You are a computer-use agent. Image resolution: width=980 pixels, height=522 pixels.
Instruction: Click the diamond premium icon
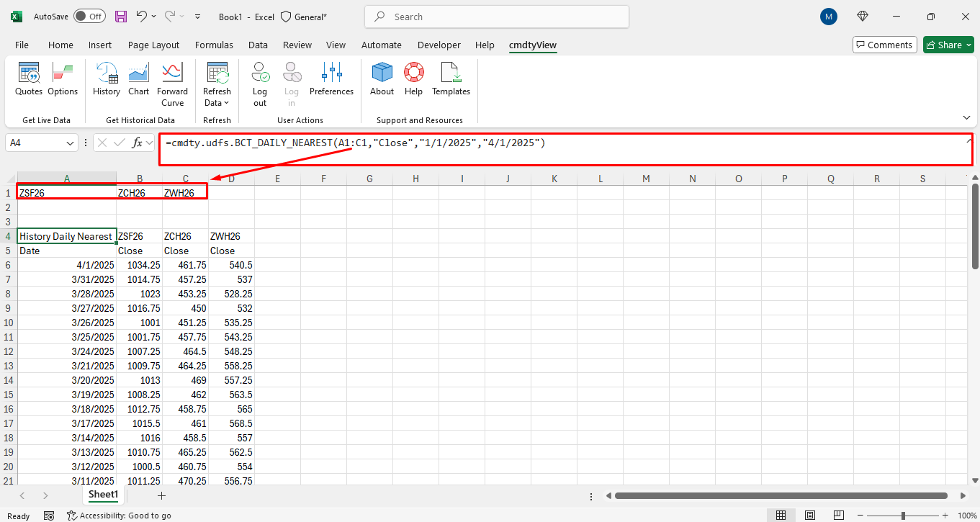863,17
